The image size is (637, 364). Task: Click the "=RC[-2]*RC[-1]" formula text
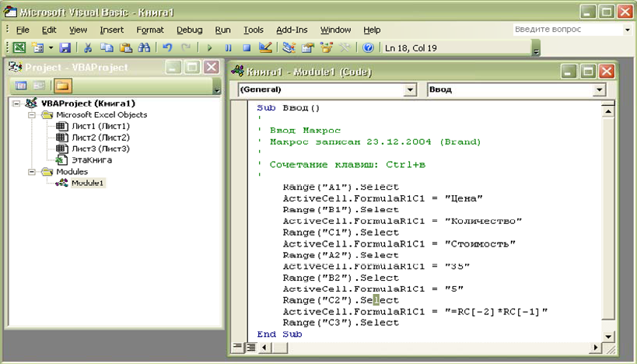[x=496, y=312]
